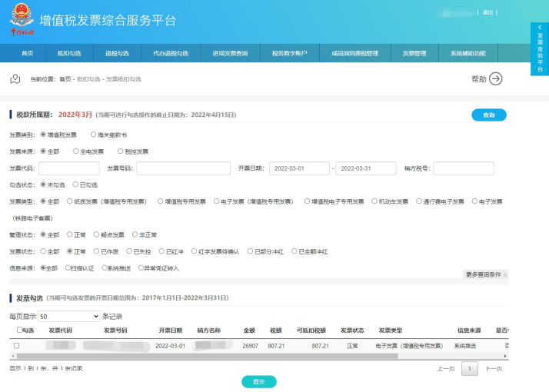The width and height of the screenshot is (549, 392).
Task: Click the help arrow circle icon
Action: click(x=496, y=78)
